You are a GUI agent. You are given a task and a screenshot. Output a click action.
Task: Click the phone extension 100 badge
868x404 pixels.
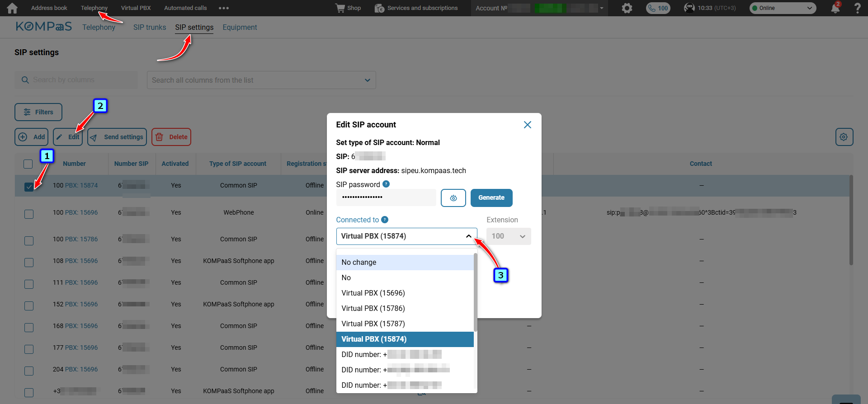coord(658,8)
